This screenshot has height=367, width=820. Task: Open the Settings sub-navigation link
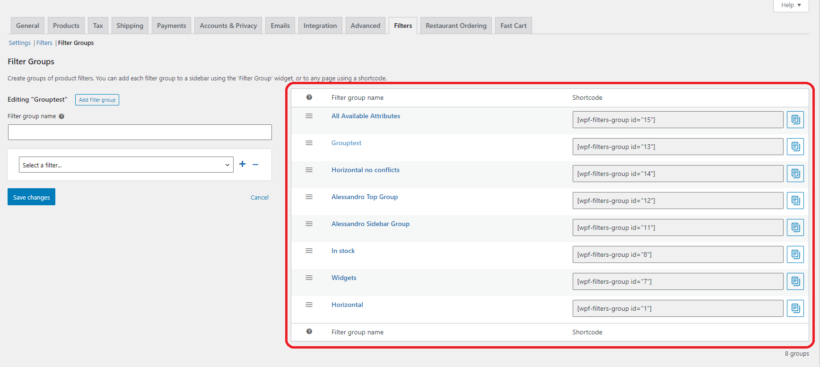20,43
